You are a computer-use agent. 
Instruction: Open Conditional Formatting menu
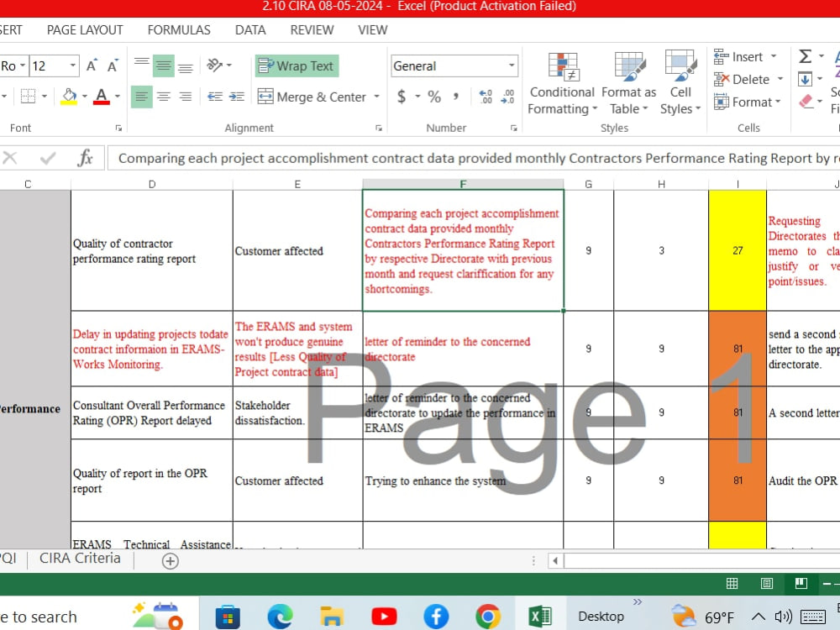click(561, 83)
